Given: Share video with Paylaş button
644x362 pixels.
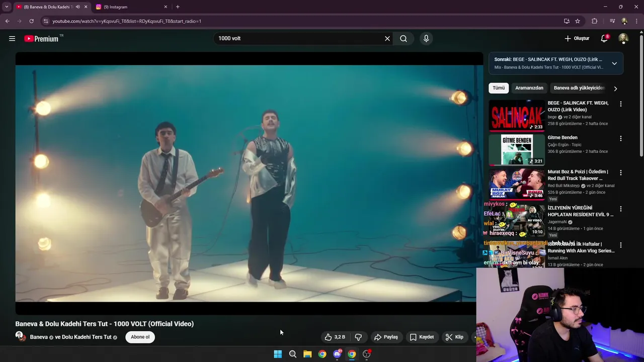Looking at the screenshot, I should pyautogui.click(x=386, y=337).
